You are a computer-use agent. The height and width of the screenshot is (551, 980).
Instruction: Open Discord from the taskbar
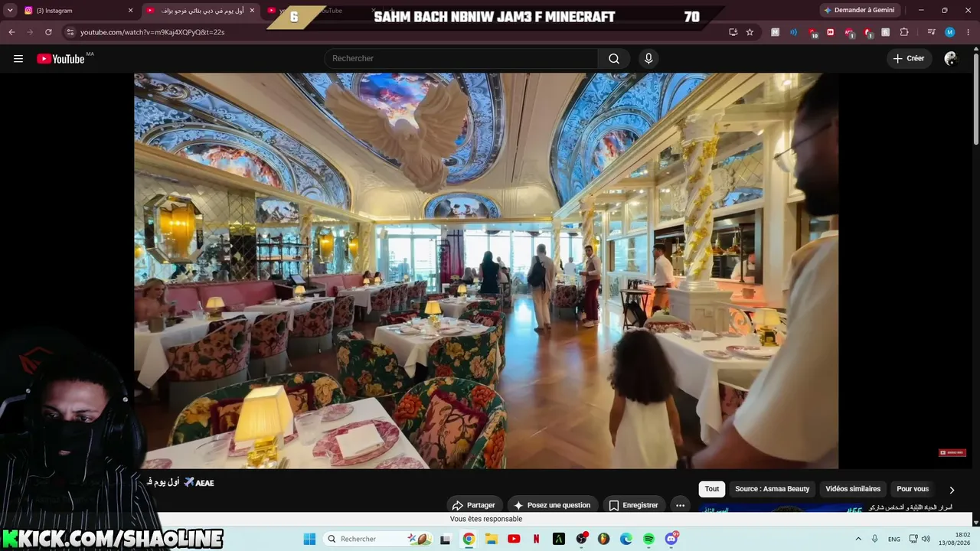pyautogui.click(x=671, y=539)
